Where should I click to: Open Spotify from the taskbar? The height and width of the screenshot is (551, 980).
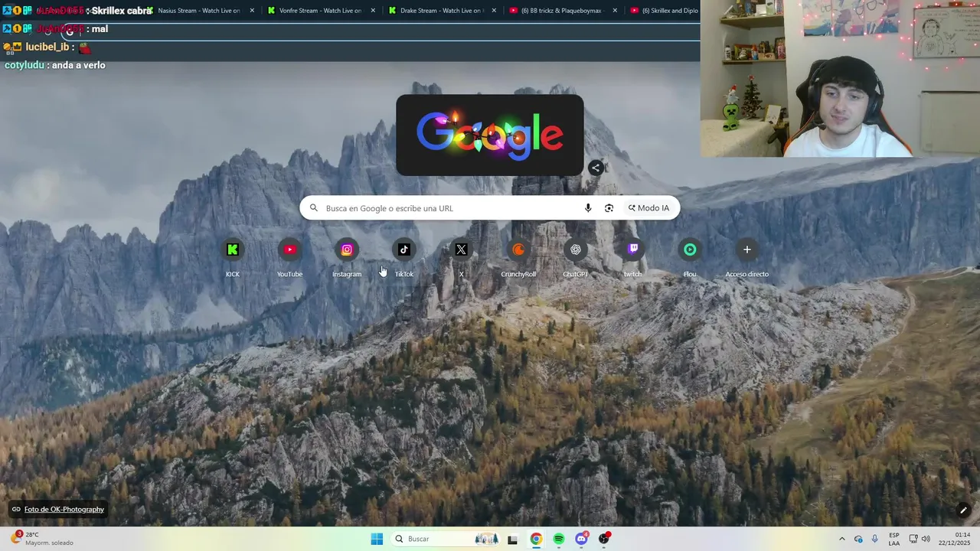tap(559, 539)
